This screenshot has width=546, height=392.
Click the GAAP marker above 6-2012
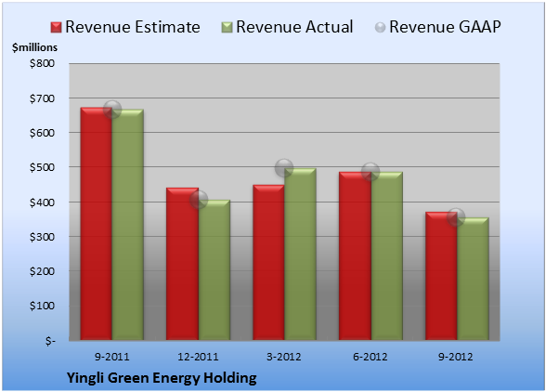[x=370, y=172]
